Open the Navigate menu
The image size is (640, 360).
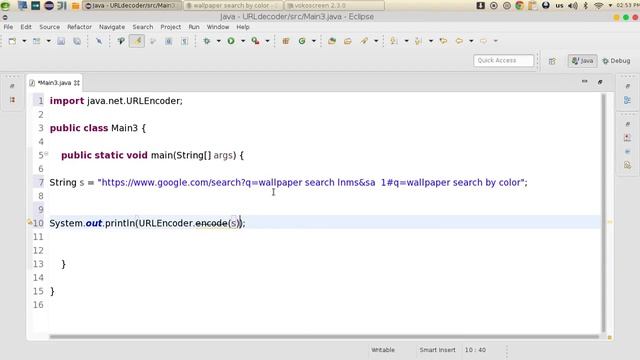pos(112,27)
